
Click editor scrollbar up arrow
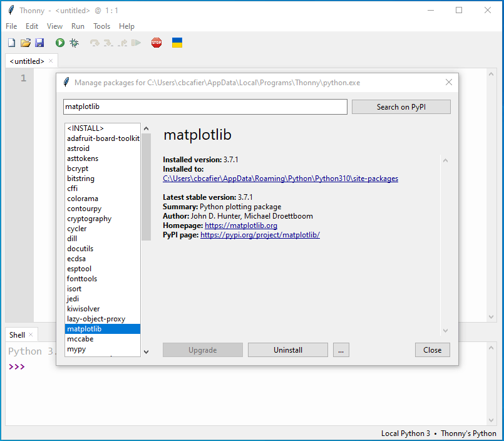491,75
